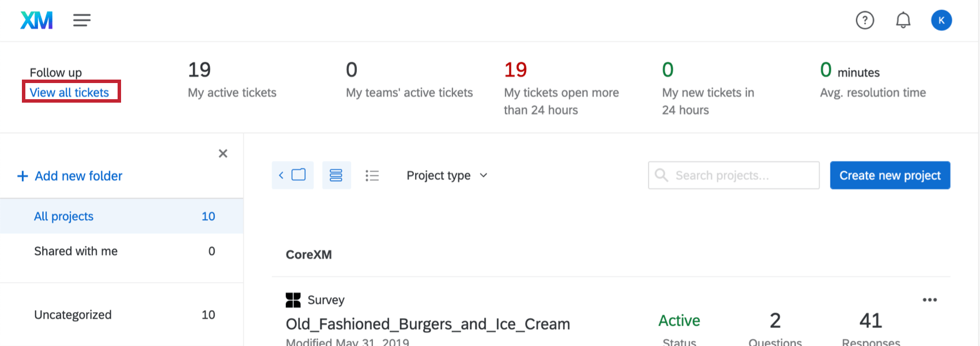The width and height of the screenshot is (980, 346).
Task: Collapse the folder pane toggle
Action: point(293,175)
